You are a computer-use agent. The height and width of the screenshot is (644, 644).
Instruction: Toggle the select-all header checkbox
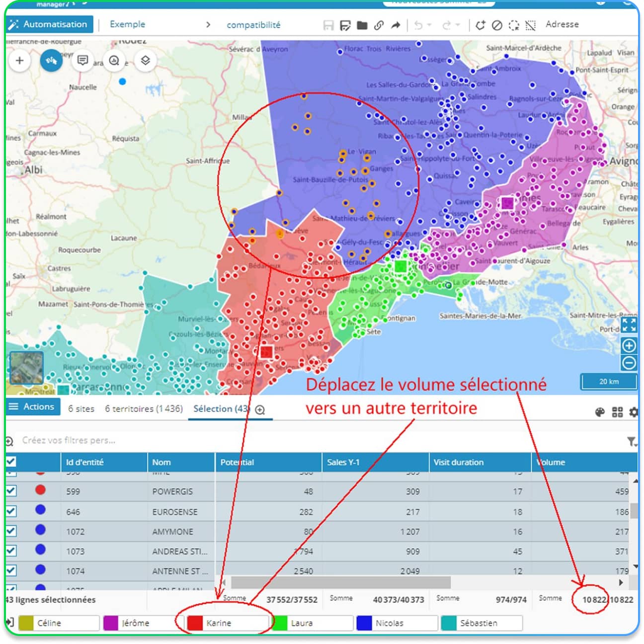[10, 462]
